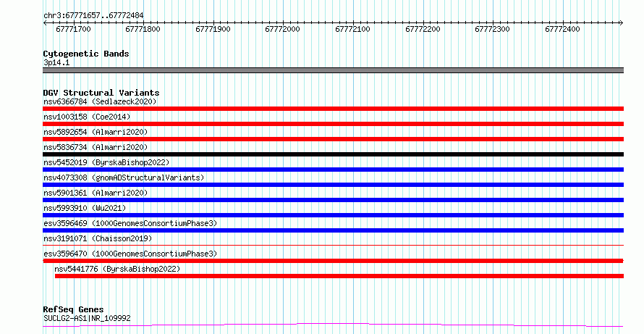The image size is (644, 334).
Task: Open variant nsv6366784 (Sedlazeck2020) label
Action: (100, 101)
